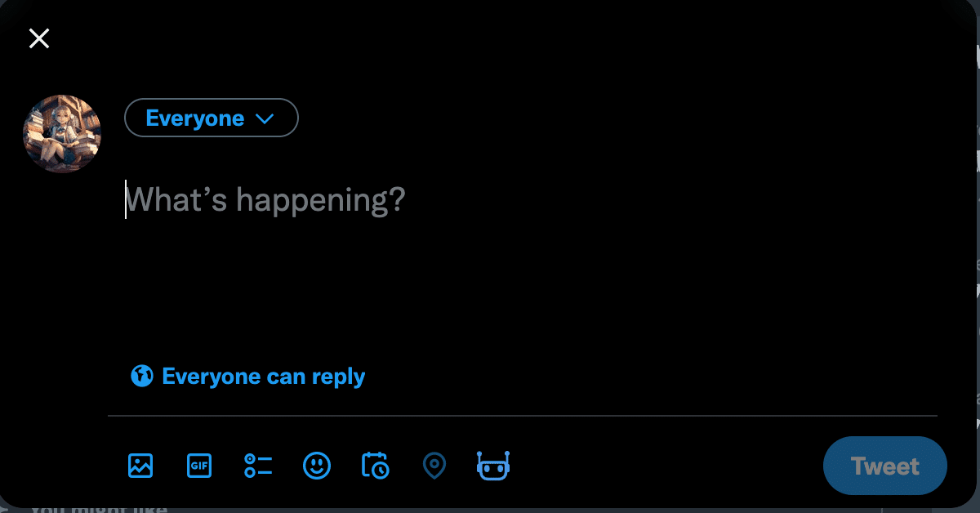This screenshot has width=980, height=513.
Task: Add media with the image icon
Action: (141, 466)
